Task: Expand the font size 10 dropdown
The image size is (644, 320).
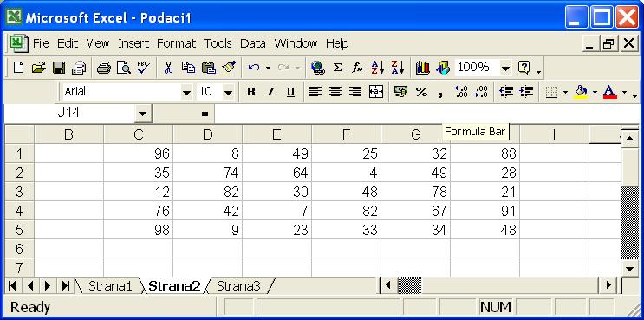Action: click(x=228, y=93)
